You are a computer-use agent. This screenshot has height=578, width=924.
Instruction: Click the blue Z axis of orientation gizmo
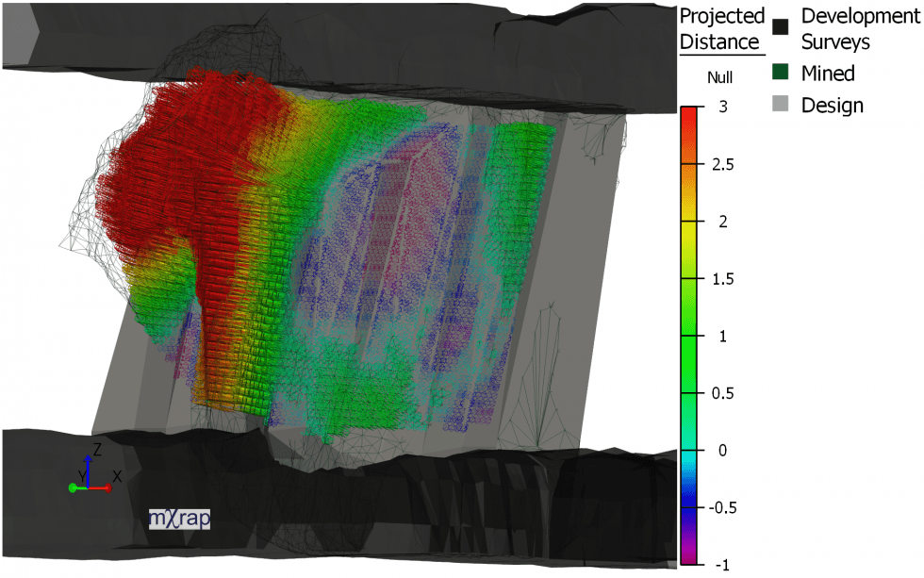coord(88,469)
